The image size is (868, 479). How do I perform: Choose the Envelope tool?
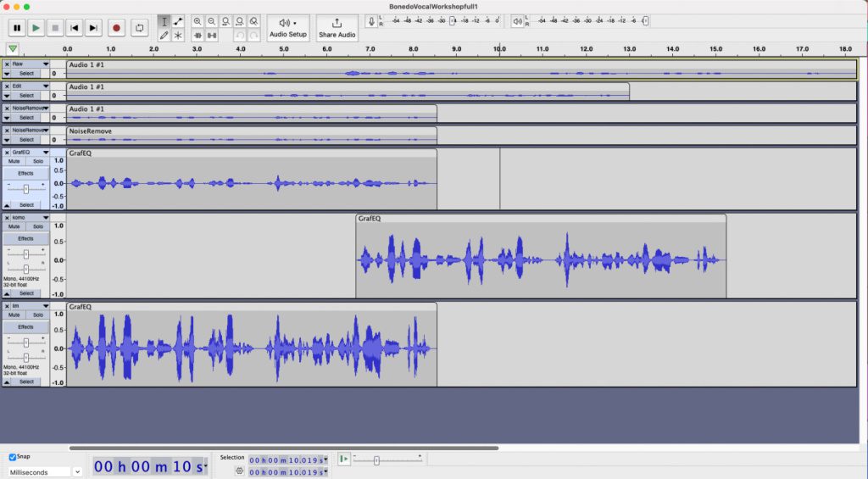click(x=178, y=21)
